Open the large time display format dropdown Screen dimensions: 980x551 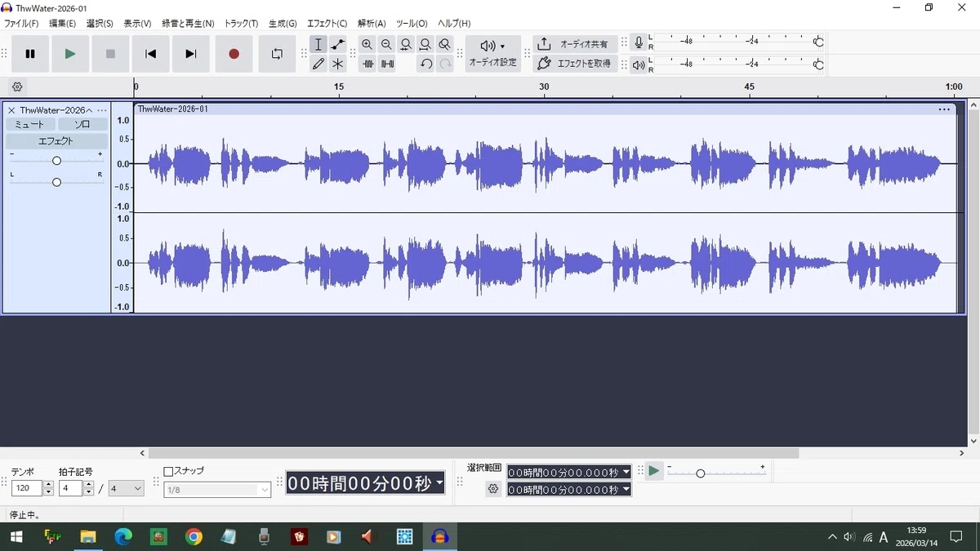(x=439, y=483)
